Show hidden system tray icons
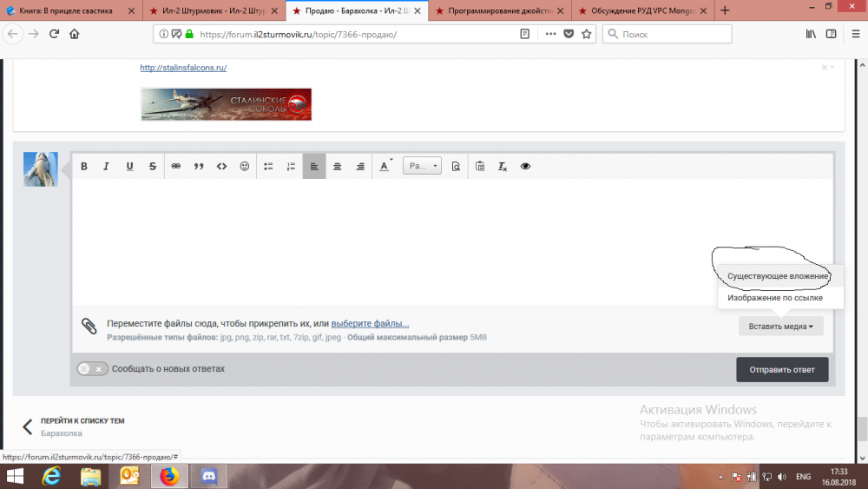 tap(720, 477)
